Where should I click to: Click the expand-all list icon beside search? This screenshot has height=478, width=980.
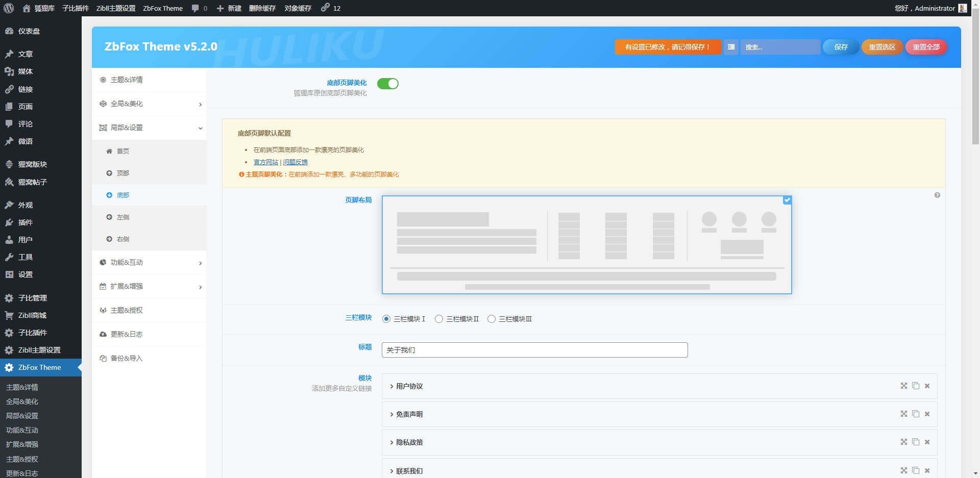(x=731, y=47)
